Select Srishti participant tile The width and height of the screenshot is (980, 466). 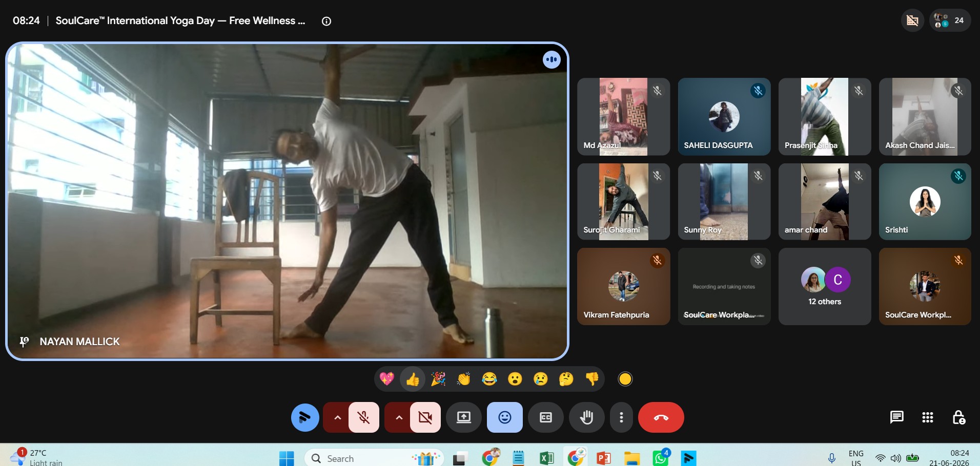click(925, 202)
